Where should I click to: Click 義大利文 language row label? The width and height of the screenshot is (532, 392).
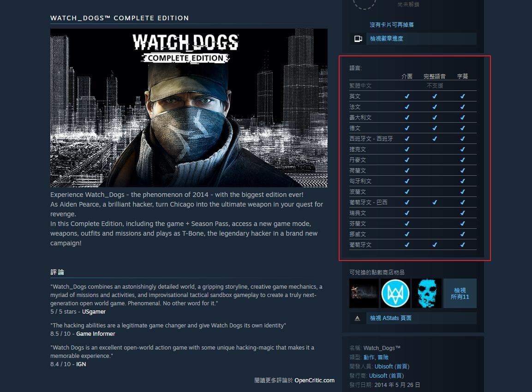coord(360,117)
